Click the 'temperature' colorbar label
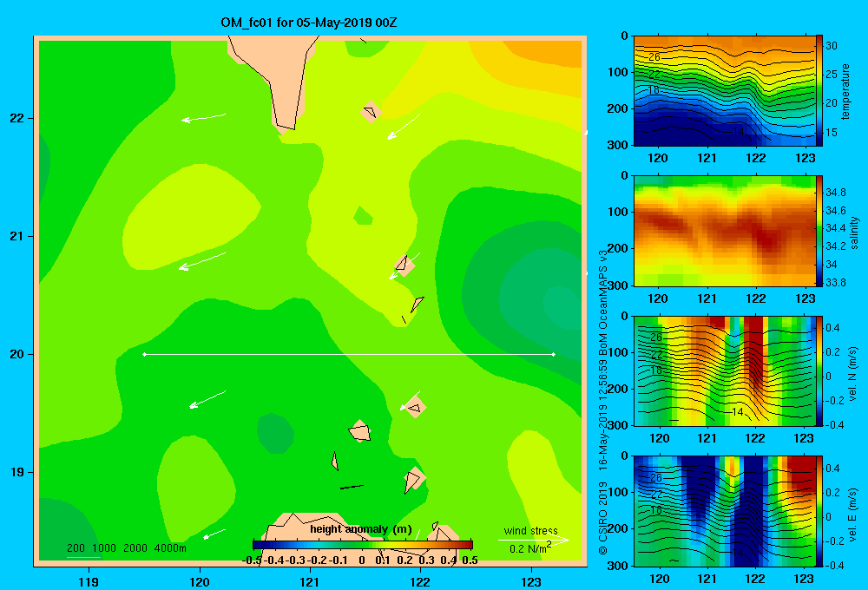 pos(845,92)
